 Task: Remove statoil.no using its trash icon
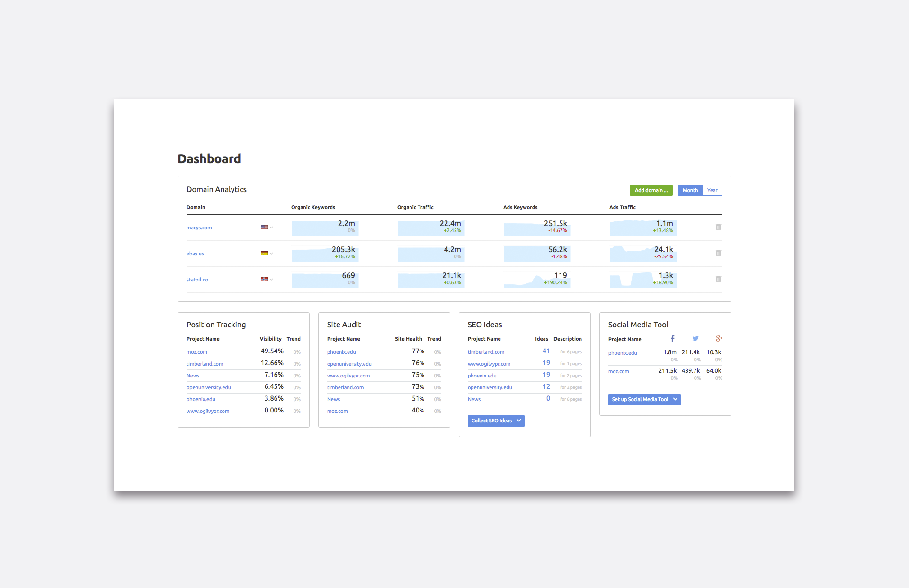718,279
